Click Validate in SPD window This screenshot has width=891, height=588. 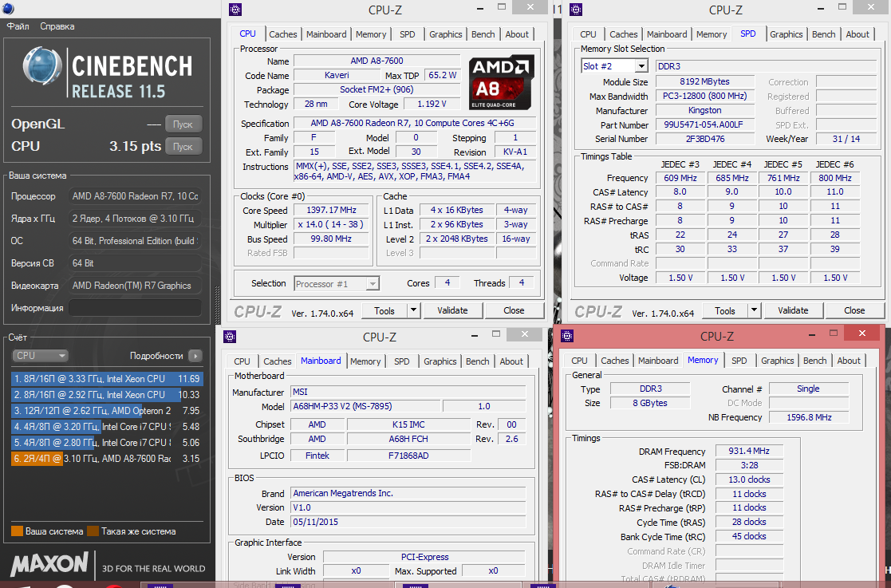click(x=793, y=311)
